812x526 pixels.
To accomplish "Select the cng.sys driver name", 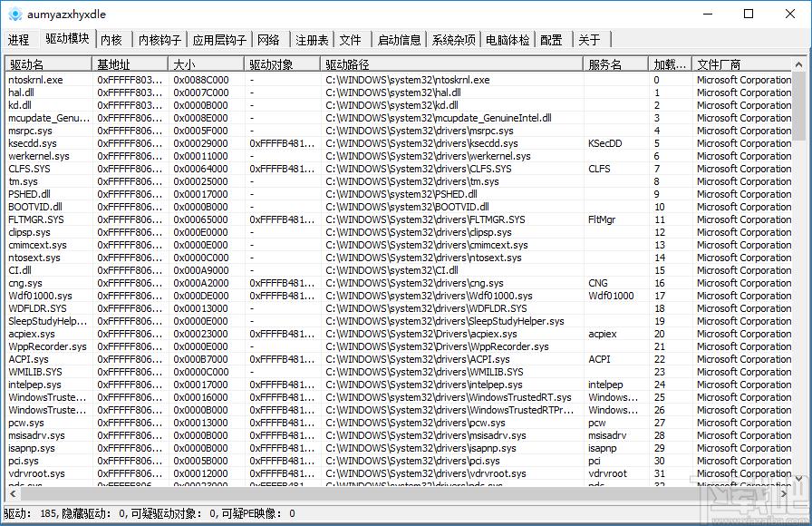I will 25,283.
